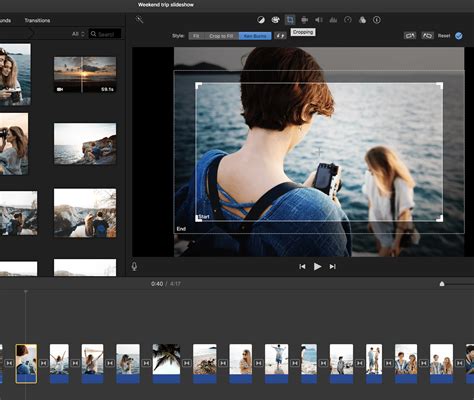Click the Start frame bottom-right corner handle
474x400 pixels.
point(440,218)
